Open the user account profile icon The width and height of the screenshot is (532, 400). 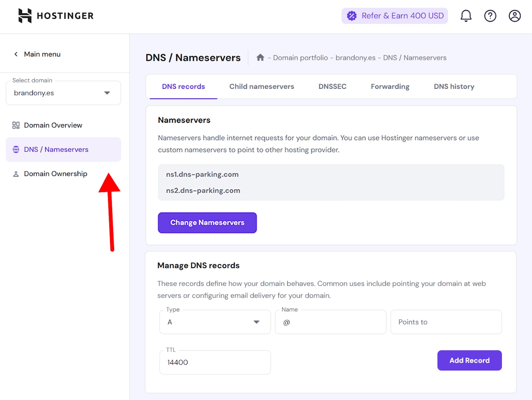(x=514, y=16)
